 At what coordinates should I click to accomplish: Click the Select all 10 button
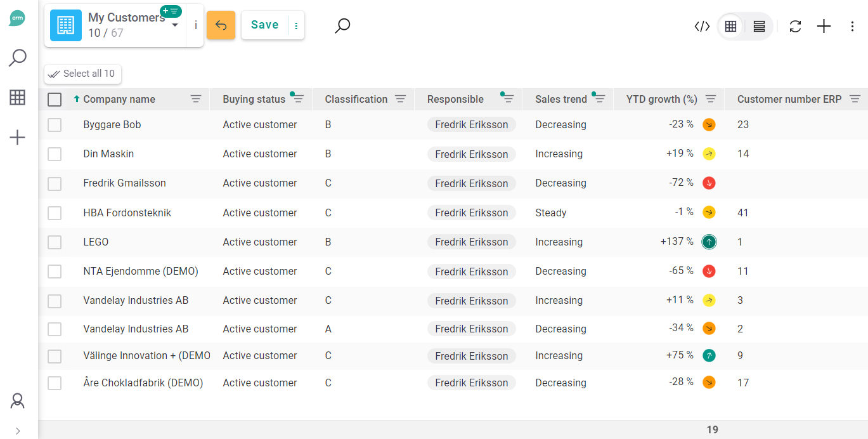tap(82, 74)
